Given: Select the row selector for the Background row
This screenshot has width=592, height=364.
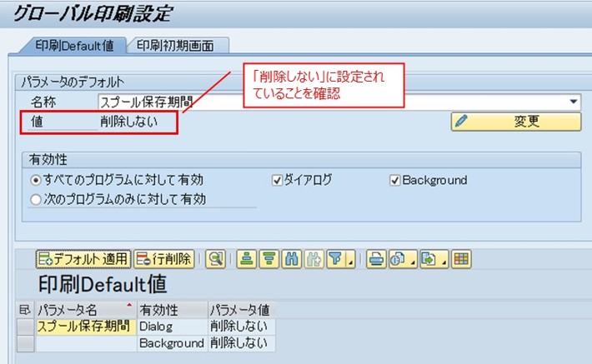Looking at the screenshot, I should click(x=26, y=344).
